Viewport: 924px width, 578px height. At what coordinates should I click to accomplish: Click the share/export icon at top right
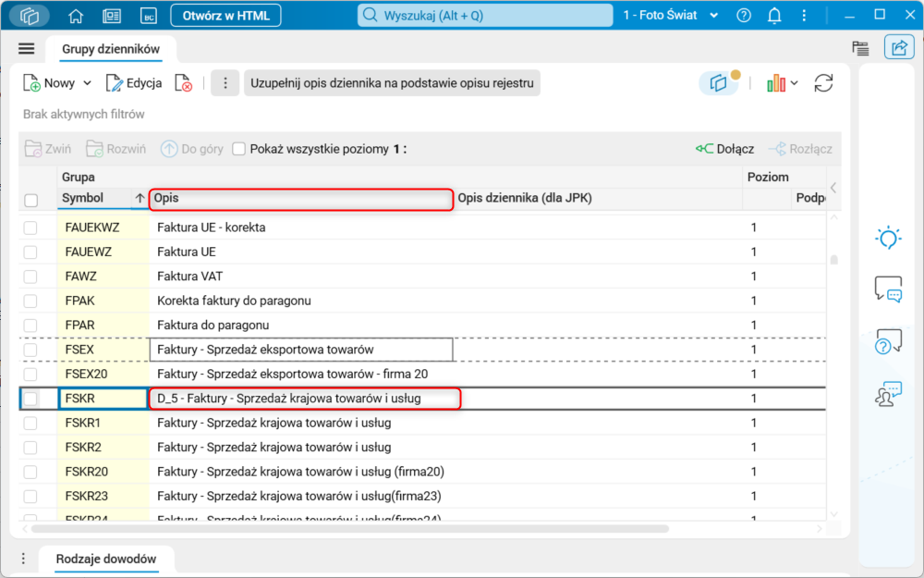pyautogui.click(x=899, y=48)
